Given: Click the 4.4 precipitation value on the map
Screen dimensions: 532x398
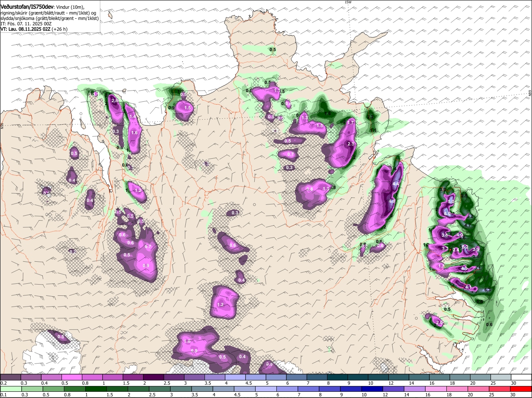Looking at the screenshot, I should pyautogui.click(x=395, y=184).
